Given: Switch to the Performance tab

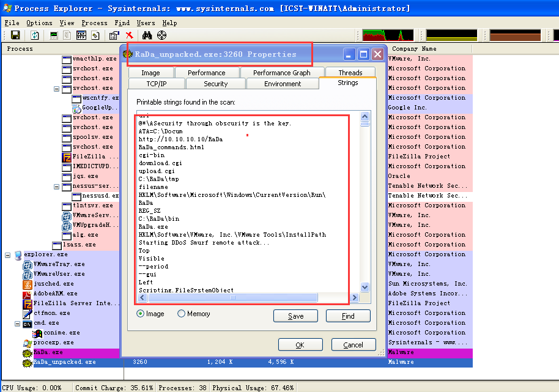Looking at the screenshot, I should coord(207,73).
